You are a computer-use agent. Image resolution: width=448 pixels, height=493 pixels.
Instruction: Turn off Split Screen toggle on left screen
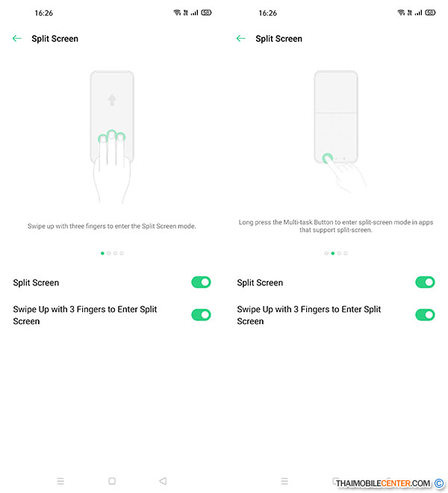(201, 282)
